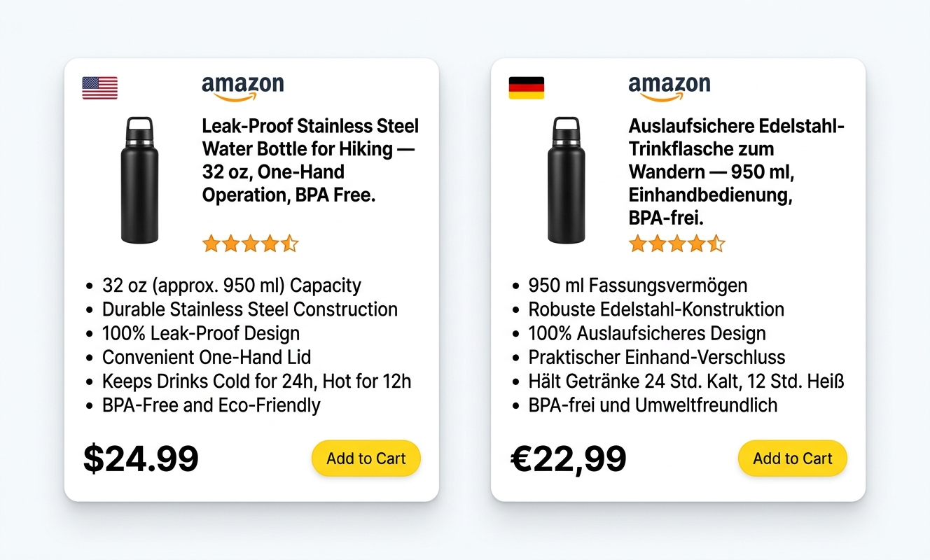
Task: Open the US product title link
Action: pyautogui.click(x=310, y=160)
